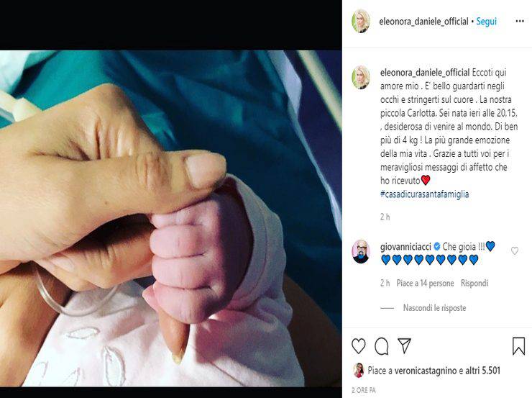This screenshot has width=532, height=398.
Task: Save the post with the bookmark icon
Action: 518,346
